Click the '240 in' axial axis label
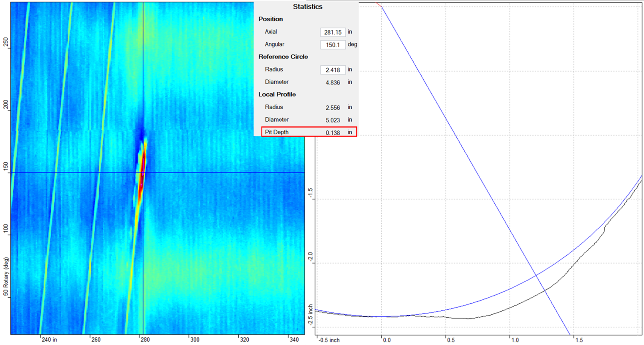 50,340
